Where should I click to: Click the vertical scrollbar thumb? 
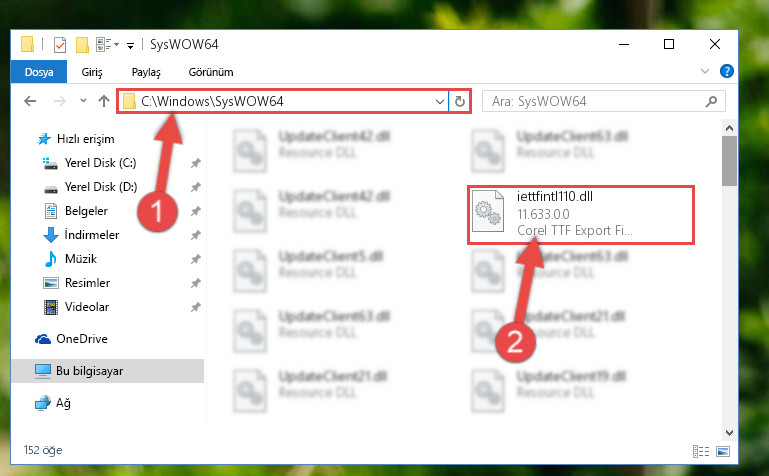pos(729,161)
